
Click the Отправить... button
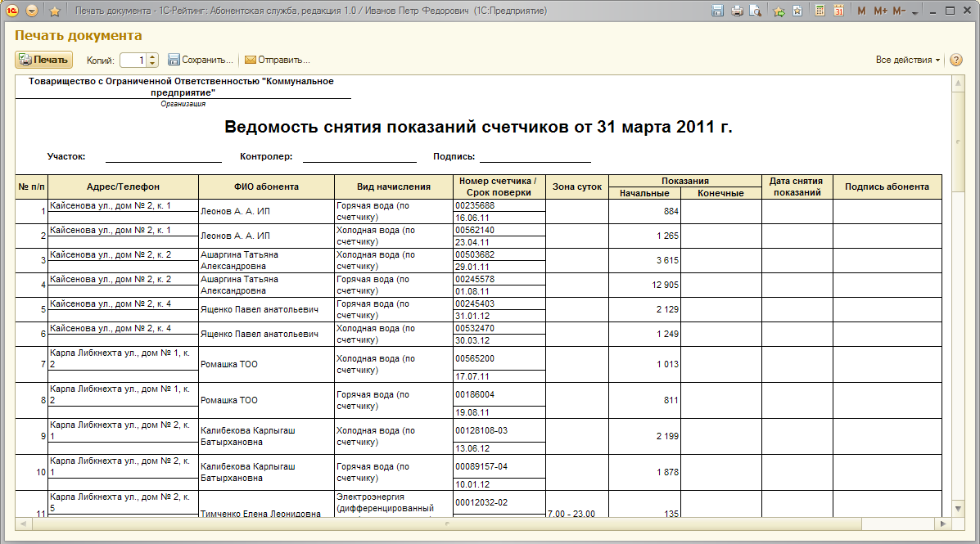click(277, 60)
